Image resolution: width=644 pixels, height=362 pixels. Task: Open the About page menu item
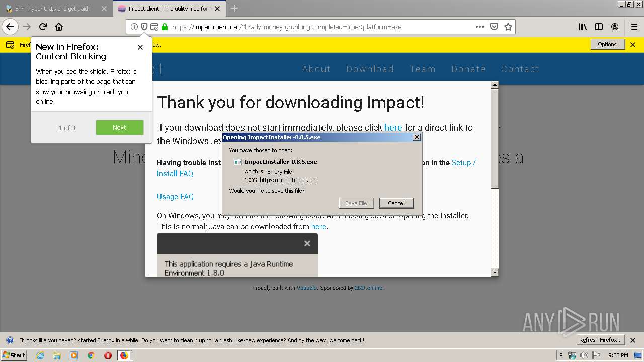tap(316, 69)
